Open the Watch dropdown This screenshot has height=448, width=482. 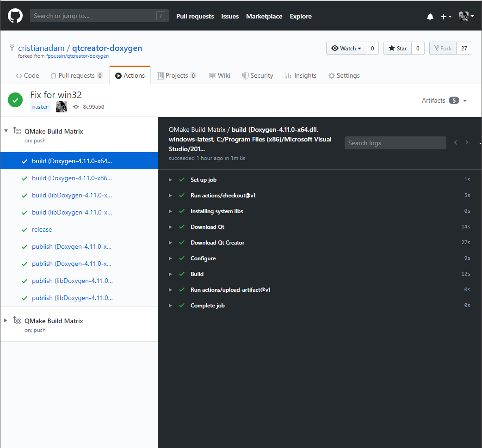pos(346,48)
